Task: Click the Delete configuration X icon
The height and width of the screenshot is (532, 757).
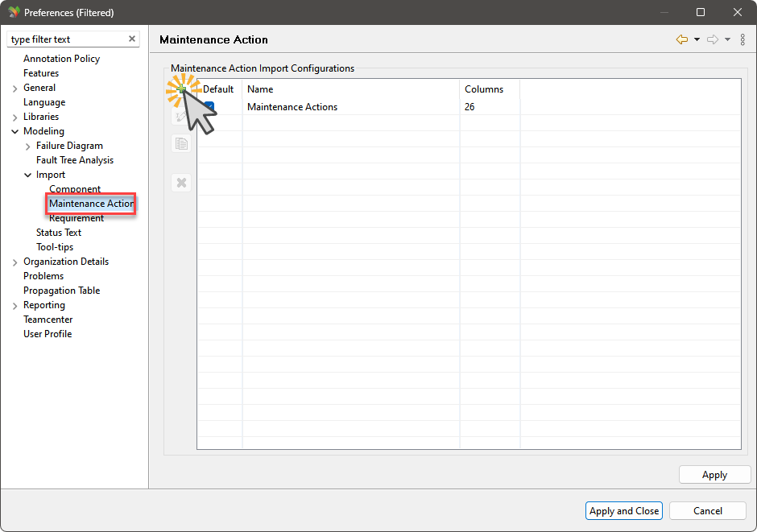Action: 181,182
